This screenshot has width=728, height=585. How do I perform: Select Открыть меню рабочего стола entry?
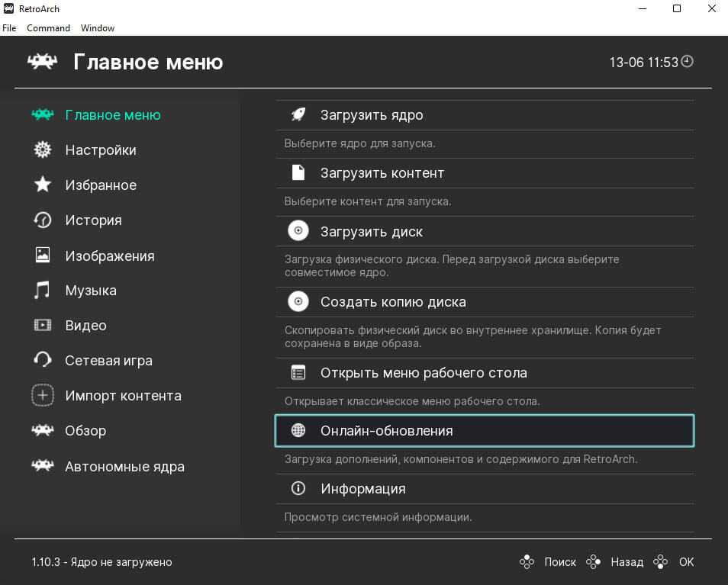pyautogui.click(x=424, y=373)
